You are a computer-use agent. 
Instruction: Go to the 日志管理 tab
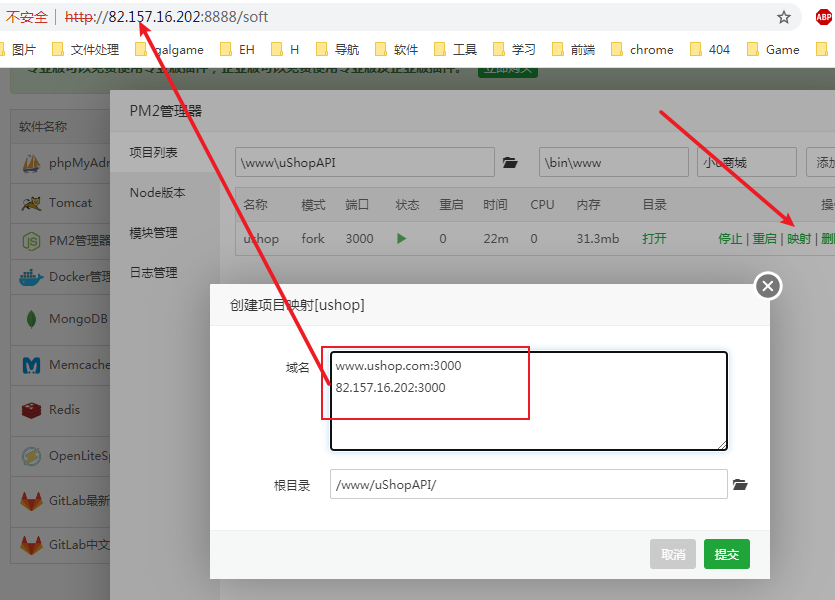tap(153, 272)
